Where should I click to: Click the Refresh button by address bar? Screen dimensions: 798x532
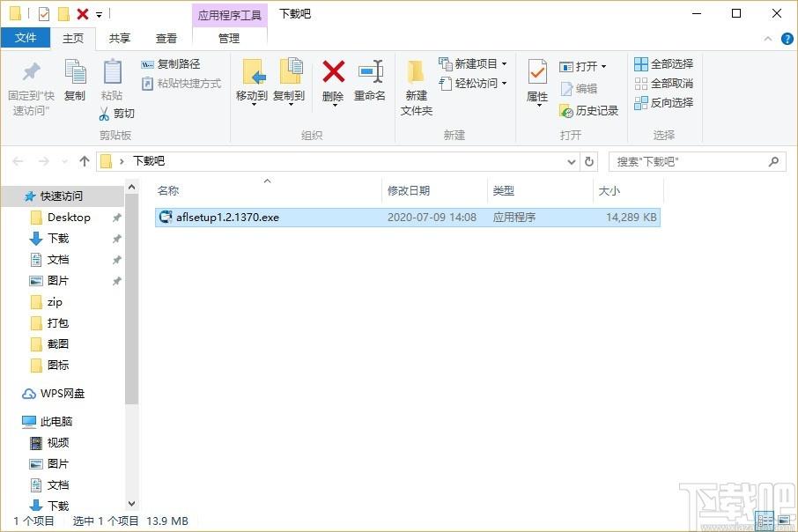[x=589, y=161]
